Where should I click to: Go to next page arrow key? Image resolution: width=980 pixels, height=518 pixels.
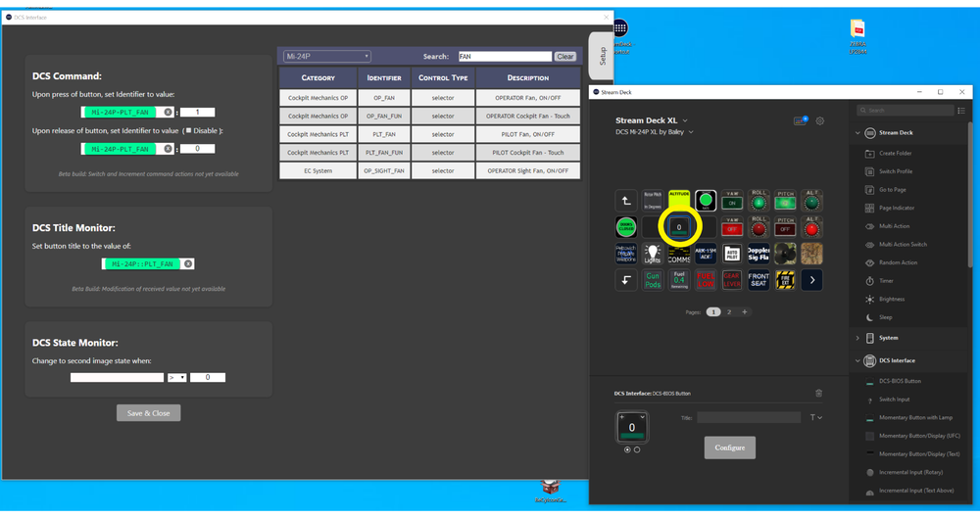pyautogui.click(x=811, y=280)
